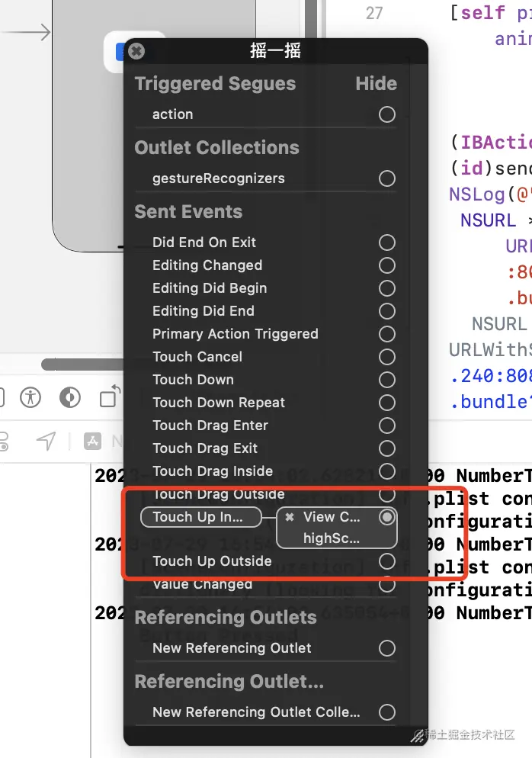Select the Touch Drag Inside label
The image size is (532, 758).
coord(213,471)
